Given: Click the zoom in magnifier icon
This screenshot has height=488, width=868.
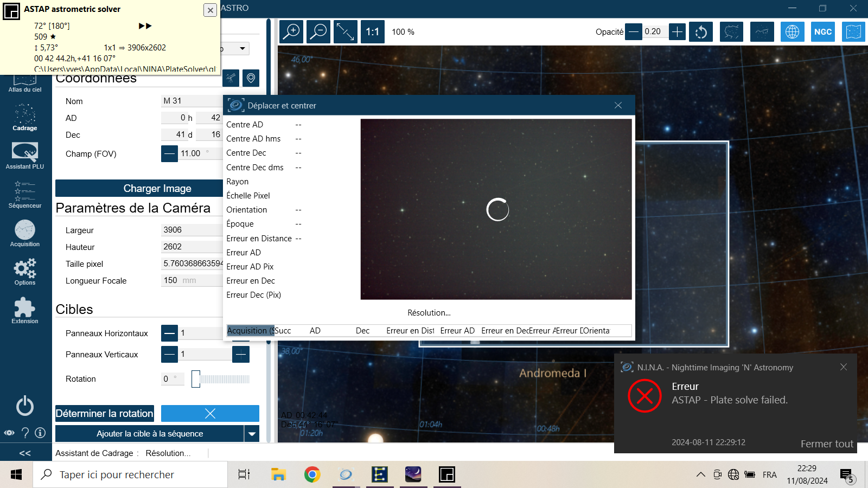Looking at the screenshot, I should 291,31.
